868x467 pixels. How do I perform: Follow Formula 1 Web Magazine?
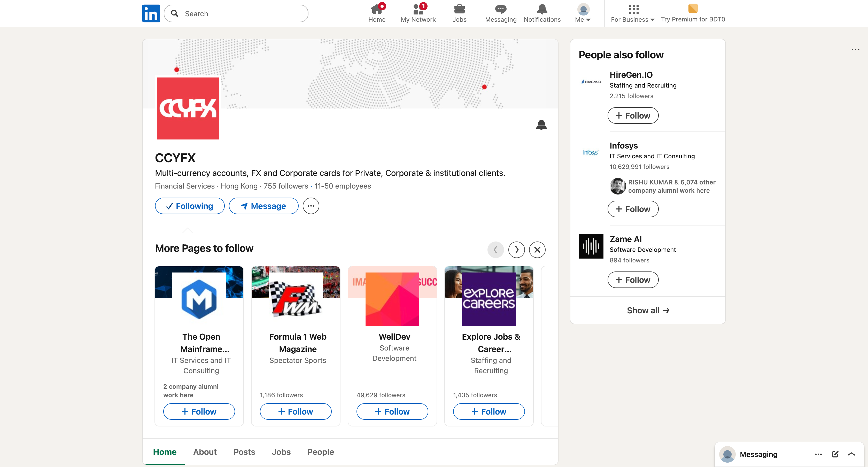[x=296, y=411]
